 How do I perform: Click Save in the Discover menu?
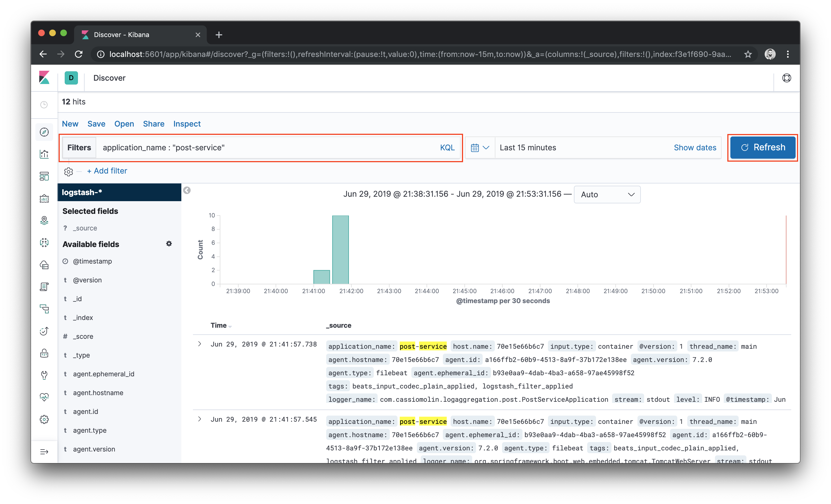96,124
